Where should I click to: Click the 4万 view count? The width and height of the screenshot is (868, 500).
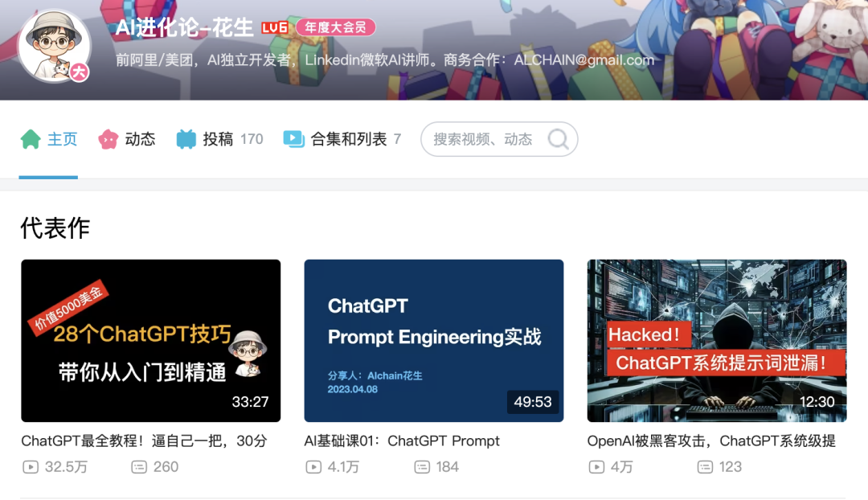coord(621,467)
